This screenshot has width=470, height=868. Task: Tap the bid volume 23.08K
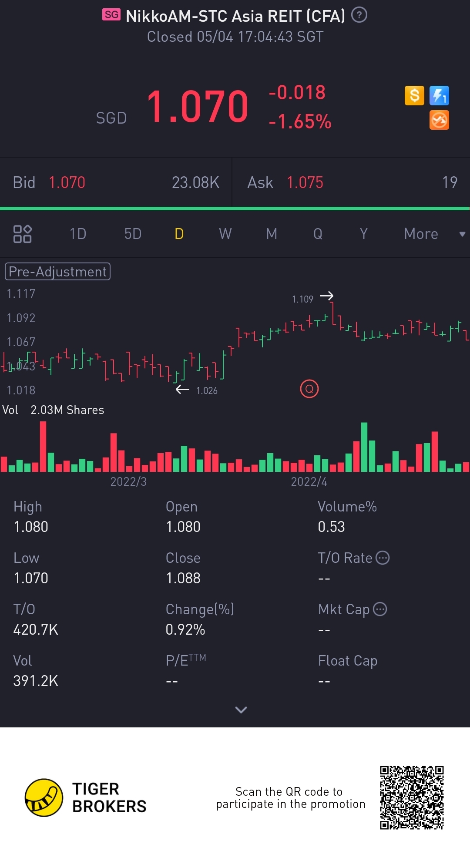[195, 182]
